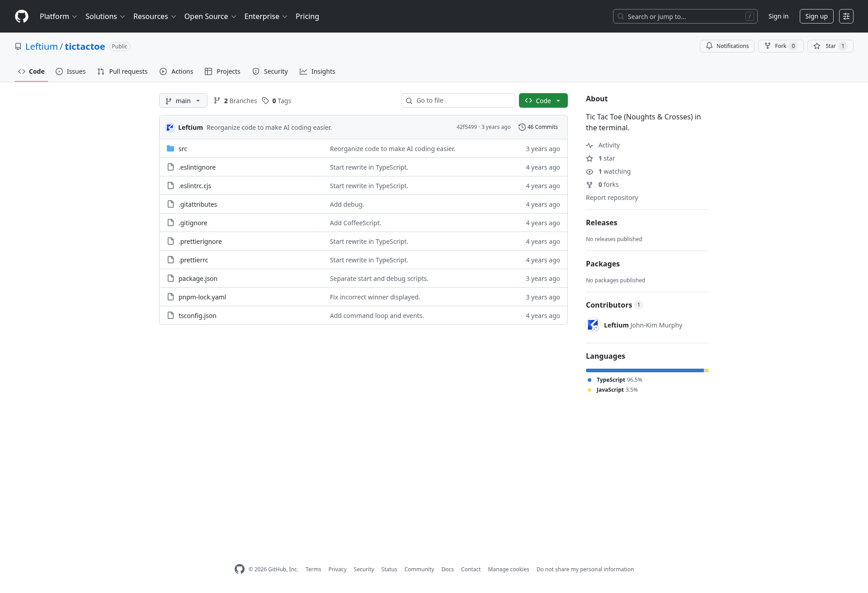Click the GitHub logo in footer
Image resolution: width=868 pixels, height=593 pixels.
click(240, 569)
